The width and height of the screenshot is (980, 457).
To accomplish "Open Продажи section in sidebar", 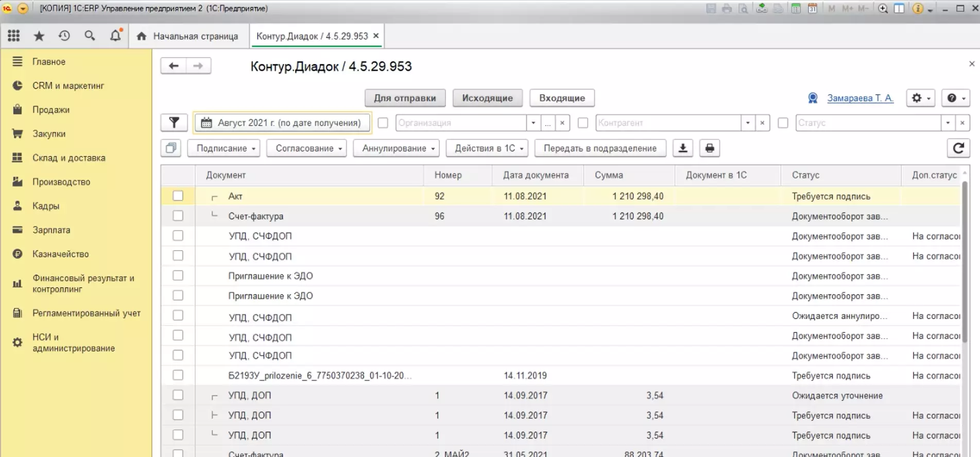I will (51, 110).
